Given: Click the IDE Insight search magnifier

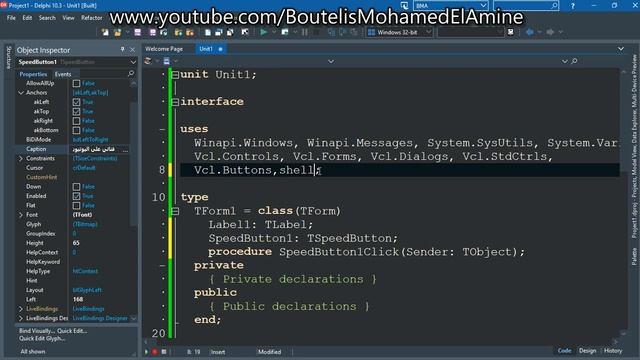Looking at the screenshot, I should tap(554, 5).
